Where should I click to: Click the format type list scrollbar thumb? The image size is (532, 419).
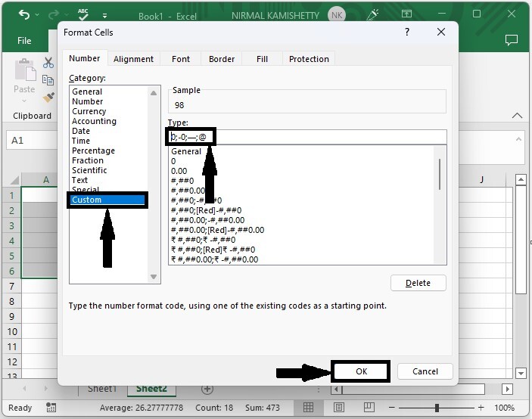click(x=440, y=174)
